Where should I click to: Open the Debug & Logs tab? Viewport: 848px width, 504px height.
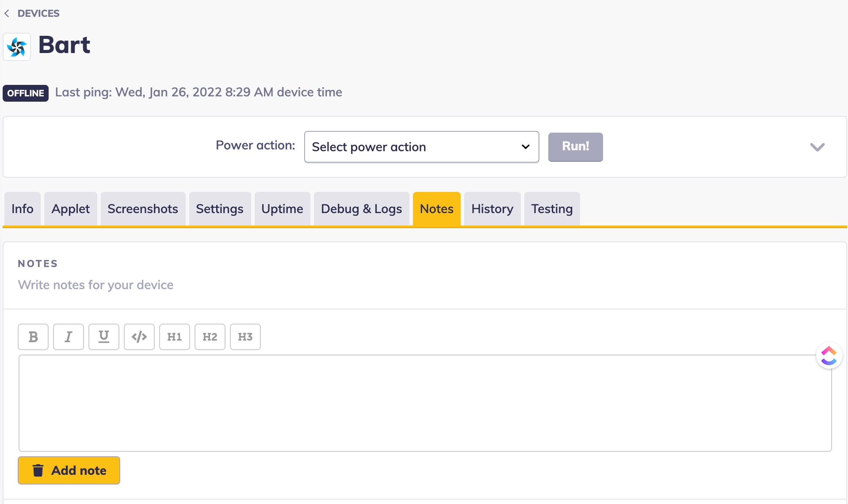361,209
